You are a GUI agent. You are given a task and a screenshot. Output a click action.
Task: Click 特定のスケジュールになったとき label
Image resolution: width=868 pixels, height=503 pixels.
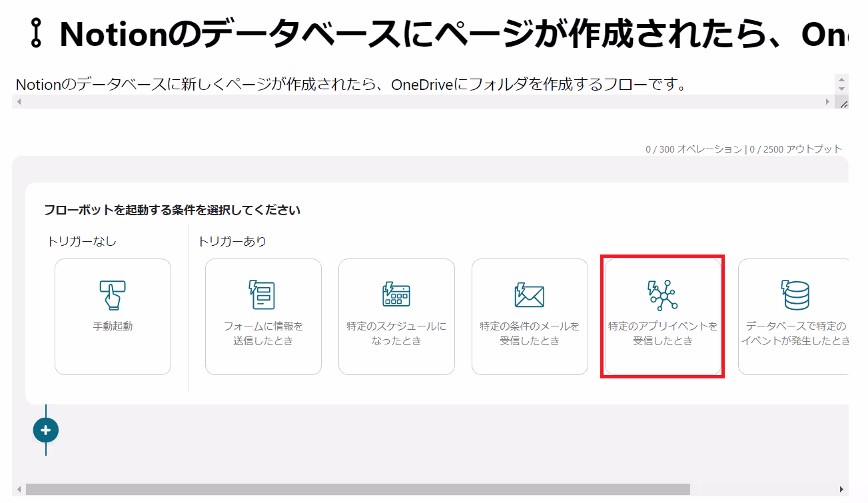(x=396, y=334)
